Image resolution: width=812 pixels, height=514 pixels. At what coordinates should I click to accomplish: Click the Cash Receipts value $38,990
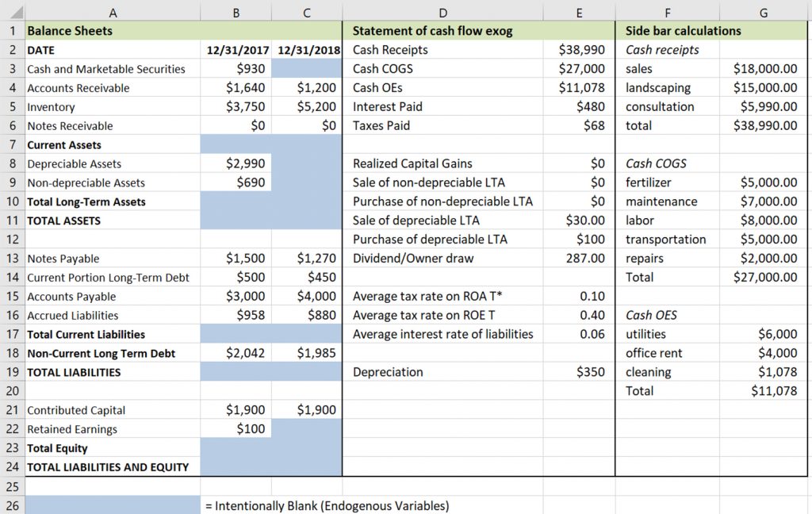(x=581, y=50)
